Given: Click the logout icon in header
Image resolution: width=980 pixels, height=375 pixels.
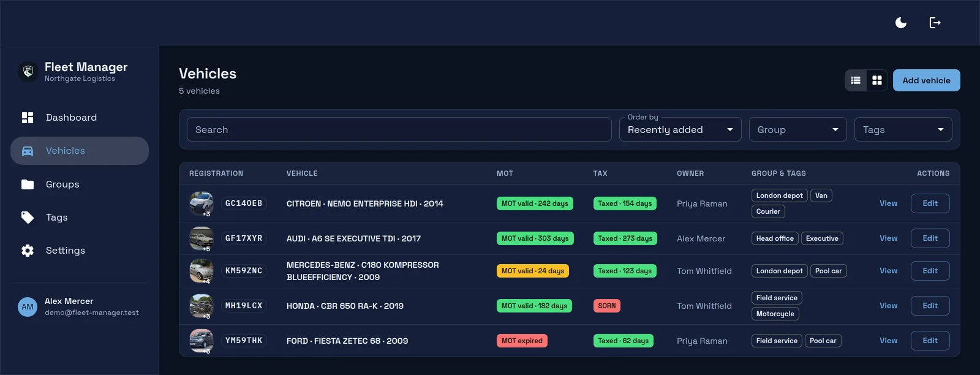Looking at the screenshot, I should tap(935, 23).
